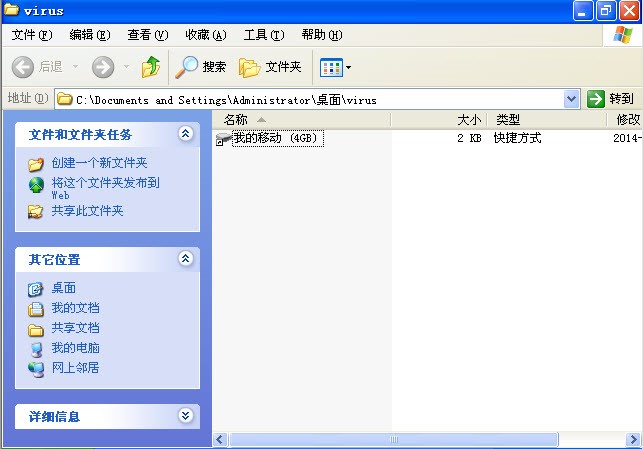Collapse the 其它位置 panel

[x=186, y=258]
